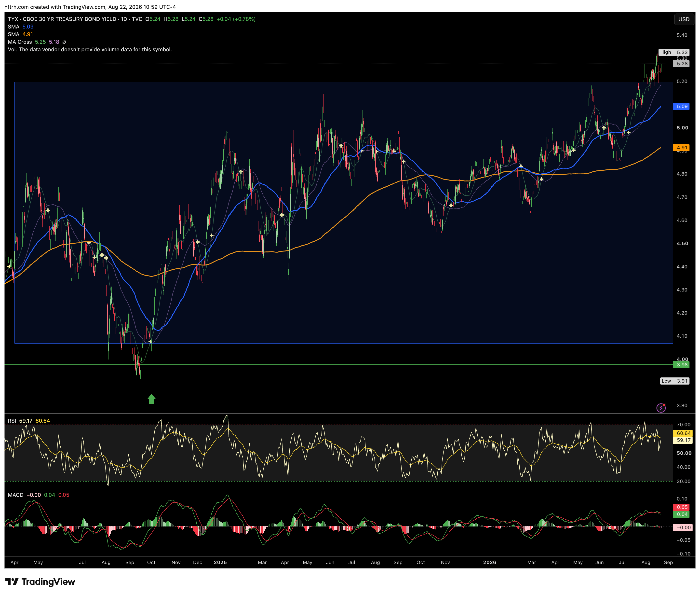Click the 30.00 RSI scale label
Viewport: 700px width, 595px height.
pos(684,481)
